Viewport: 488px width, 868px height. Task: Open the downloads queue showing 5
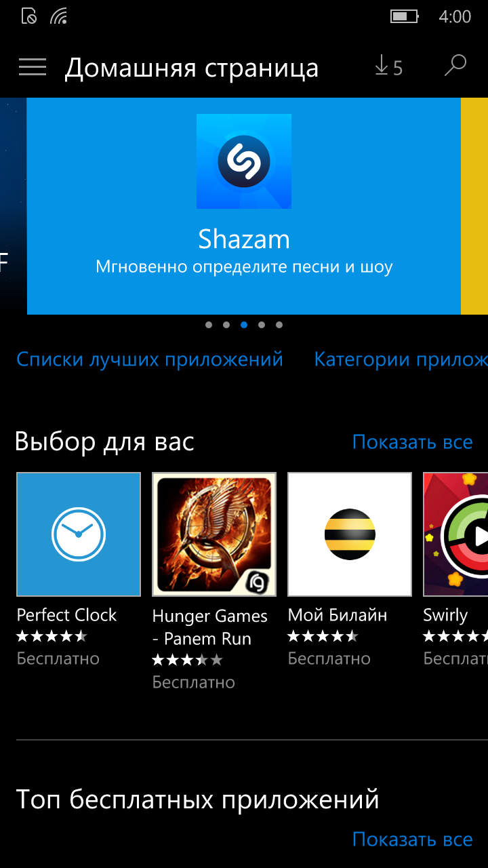388,66
